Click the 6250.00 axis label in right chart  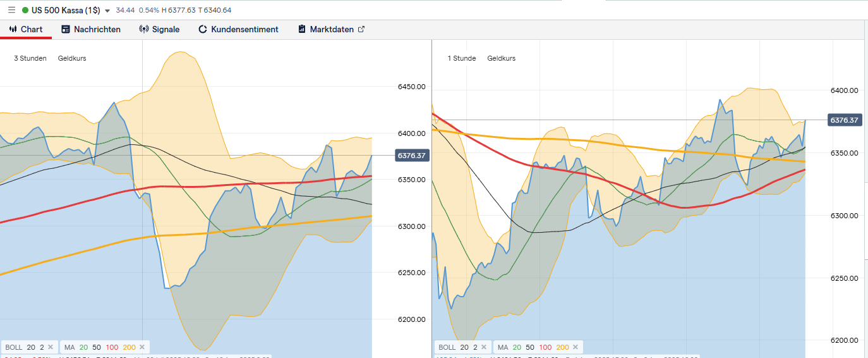point(845,278)
